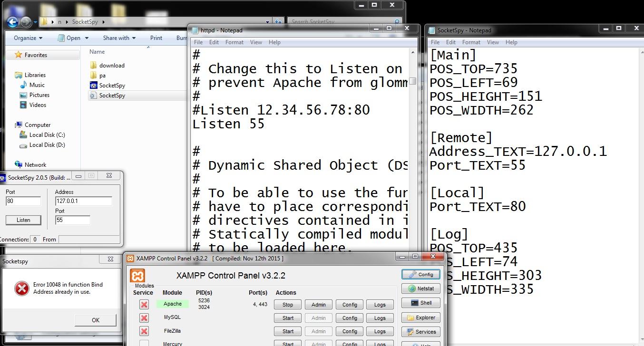This screenshot has height=346, width=644.
Task: Launch Shell from XAMPP sidebar
Action: [x=421, y=303]
